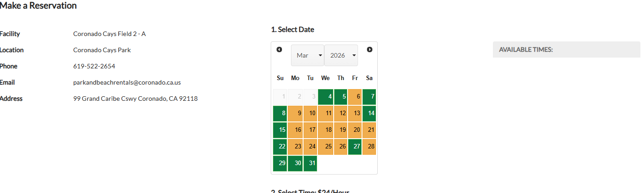The image size is (644, 193).
Task: Choose green March 27 date
Action: click(x=355, y=147)
